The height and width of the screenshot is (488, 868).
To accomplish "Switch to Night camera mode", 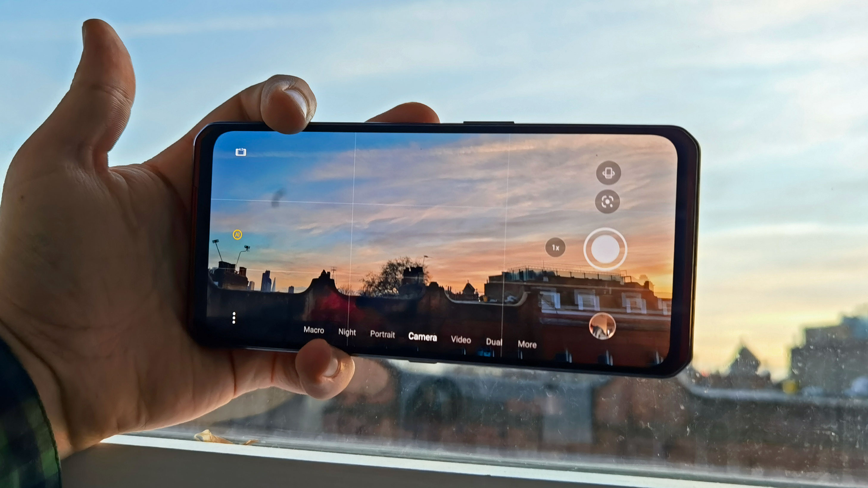I will (x=346, y=332).
